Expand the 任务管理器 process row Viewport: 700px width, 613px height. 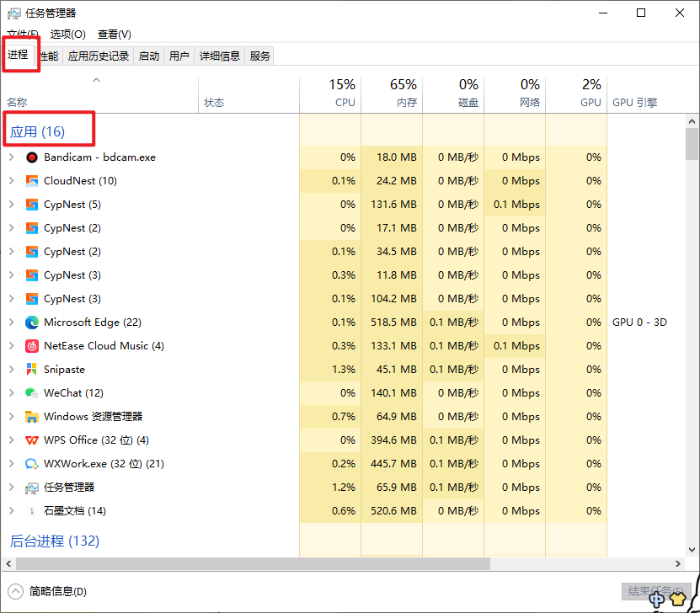point(12,488)
